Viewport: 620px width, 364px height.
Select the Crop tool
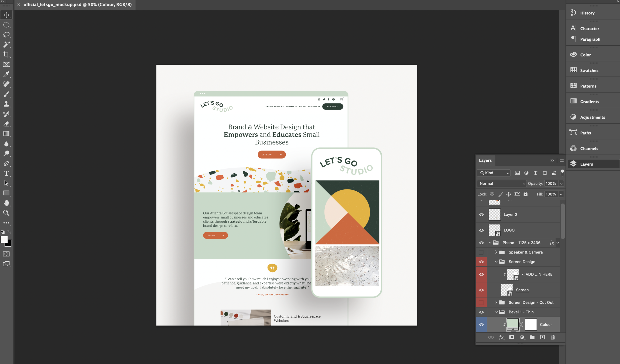point(6,55)
